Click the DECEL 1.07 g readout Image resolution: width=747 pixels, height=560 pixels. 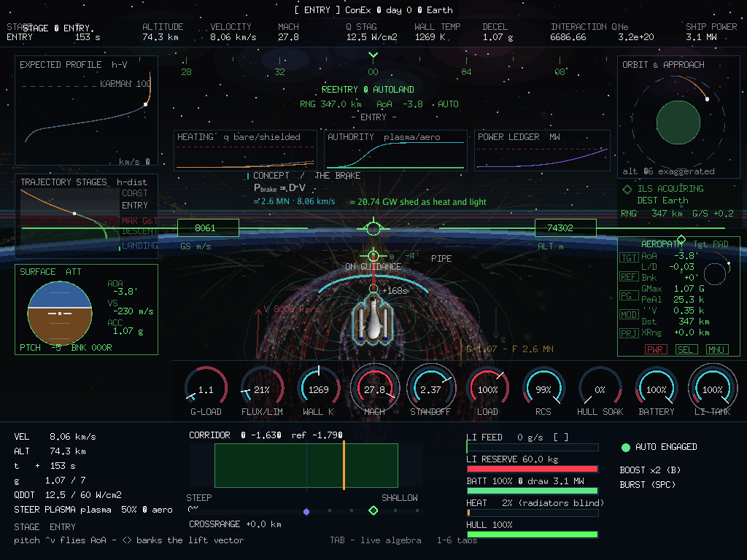pos(498,32)
